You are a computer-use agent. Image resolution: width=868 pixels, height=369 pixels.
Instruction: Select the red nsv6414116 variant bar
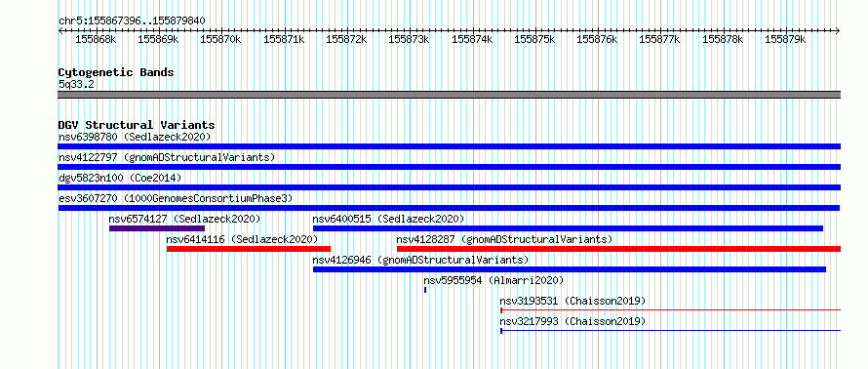[249, 249]
